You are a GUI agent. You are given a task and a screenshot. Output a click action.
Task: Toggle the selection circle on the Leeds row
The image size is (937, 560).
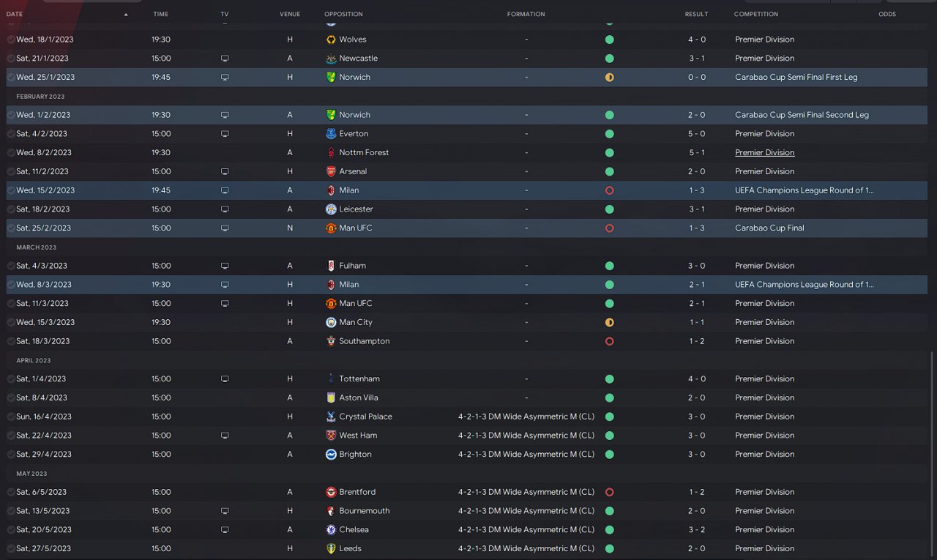[10, 548]
